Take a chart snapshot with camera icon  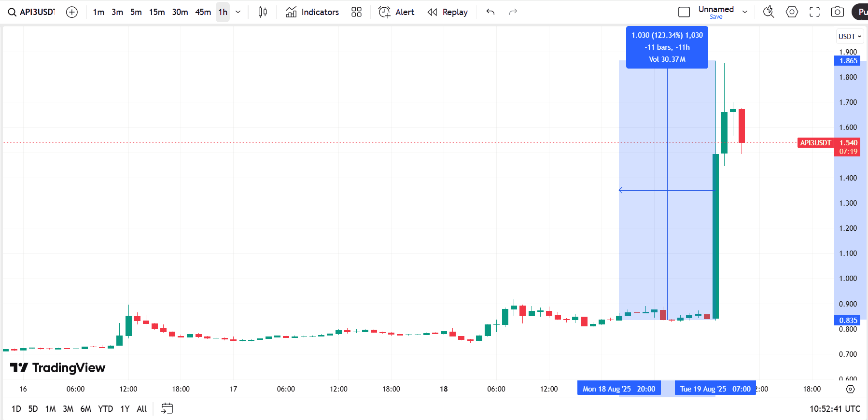pyautogui.click(x=837, y=12)
